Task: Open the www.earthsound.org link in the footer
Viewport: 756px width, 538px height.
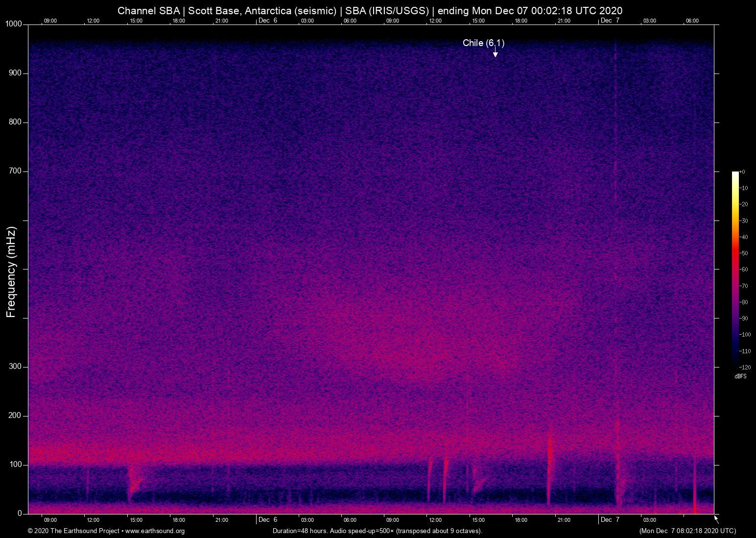Action: pyautogui.click(x=155, y=531)
